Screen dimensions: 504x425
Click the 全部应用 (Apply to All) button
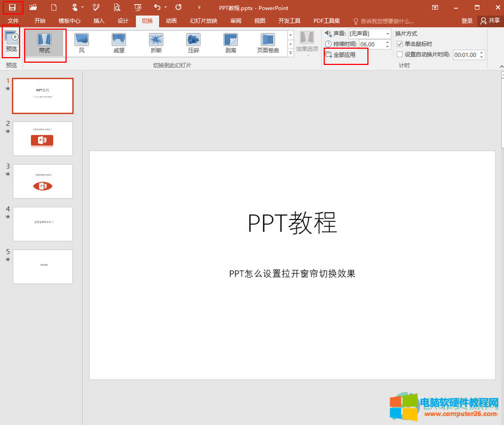[346, 55]
